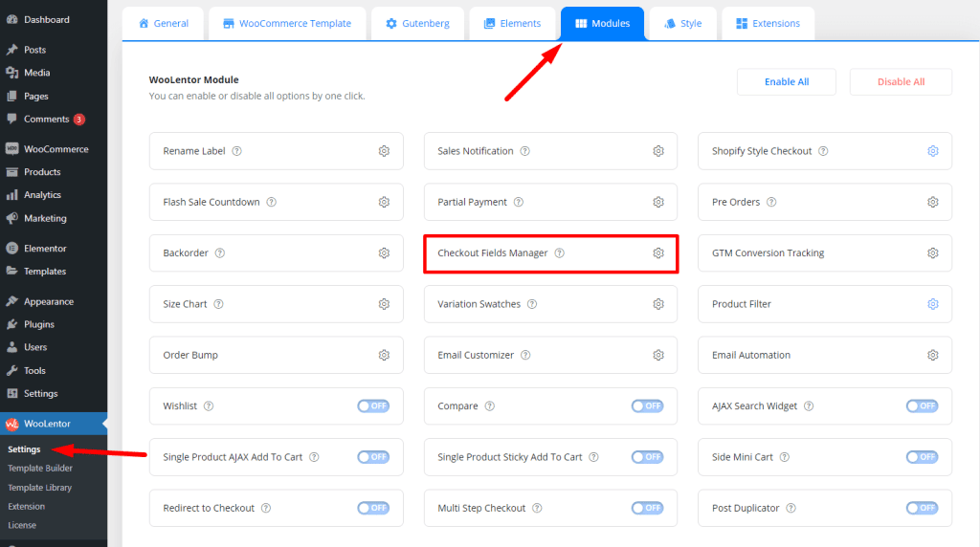Show help for Multi Step Checkout
The image size is (980, 547).
(x=537, y=509)
